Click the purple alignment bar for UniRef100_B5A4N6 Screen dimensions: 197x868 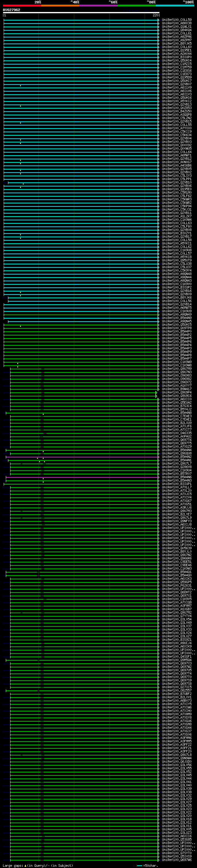[82, 477]
